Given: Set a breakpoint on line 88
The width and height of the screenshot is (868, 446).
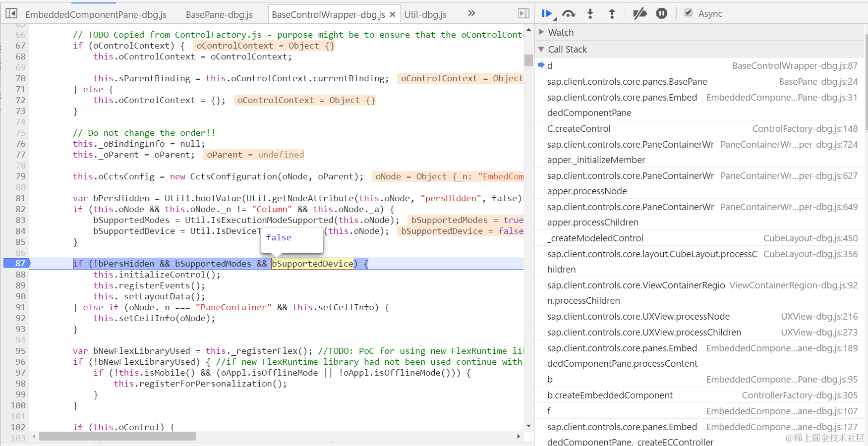Looking at the screenshot, I should pyautogui.click(x=20, y=275).
